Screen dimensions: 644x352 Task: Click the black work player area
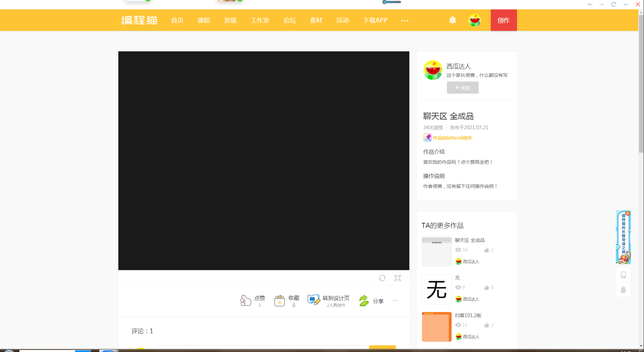coord(264,160)
